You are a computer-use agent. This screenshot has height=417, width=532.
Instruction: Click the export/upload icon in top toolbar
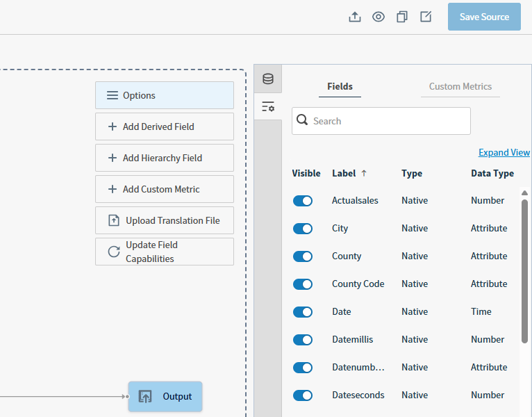tap(355, 17)
